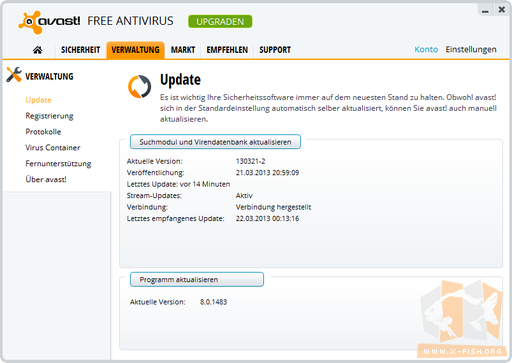Open Protokolle in the sidebar
The image size is (512, 363).
click(x=43, y=132)
